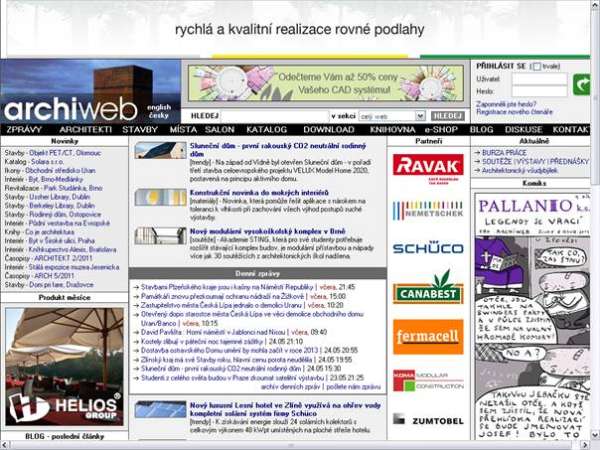Open Konstrukční novinka do mokrých interiérů headline
The width and height of the screenshot is (600, 450).
click(x=259, y=192)
